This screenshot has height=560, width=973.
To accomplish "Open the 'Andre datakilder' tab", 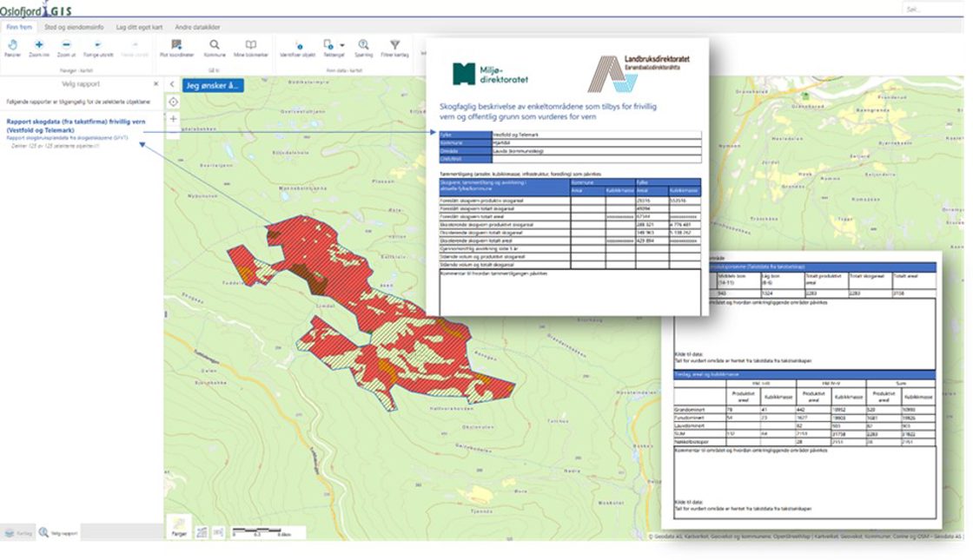I will click(198, 27).
